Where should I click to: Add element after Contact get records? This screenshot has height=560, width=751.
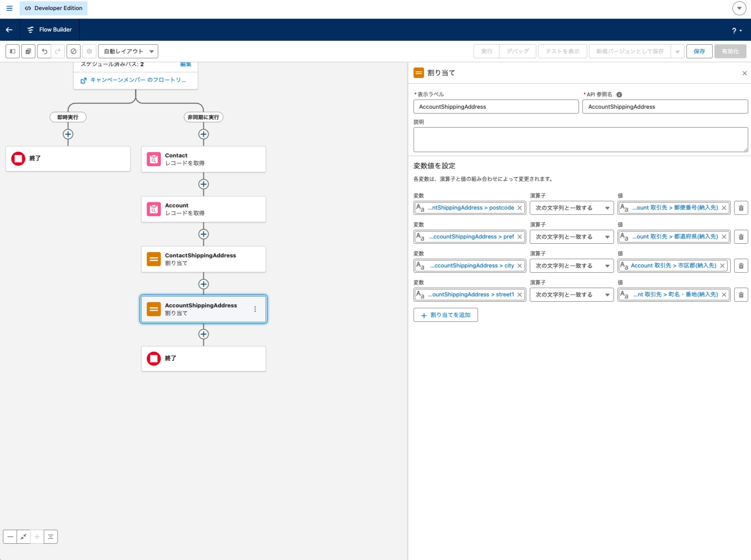click(x=204, y=184)
